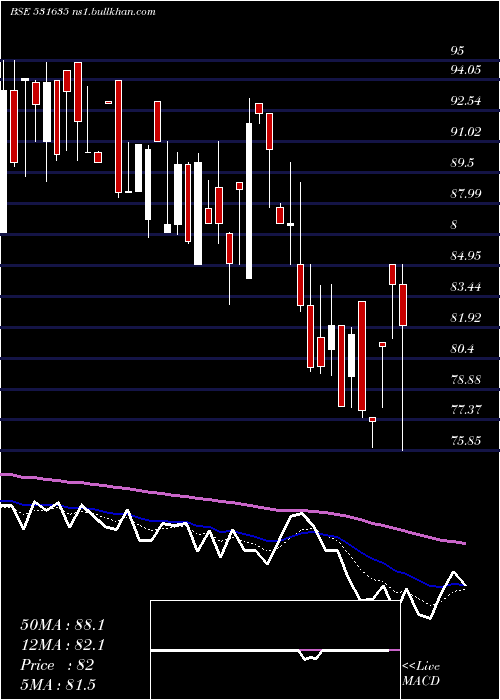Select the 83.44 price axis label

(x=466, y=287)
